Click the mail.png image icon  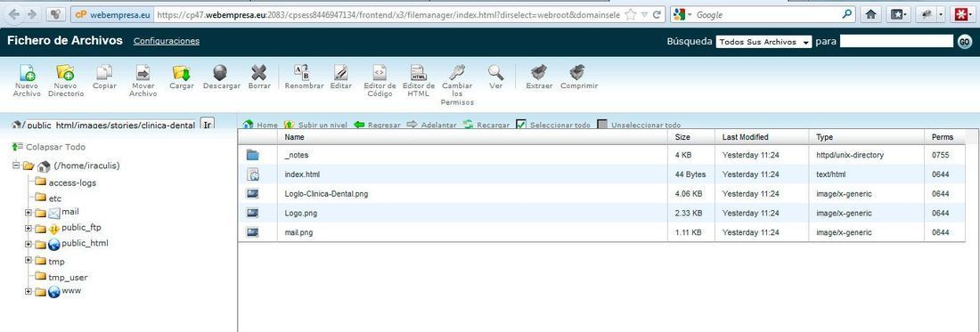coord(252,232)
